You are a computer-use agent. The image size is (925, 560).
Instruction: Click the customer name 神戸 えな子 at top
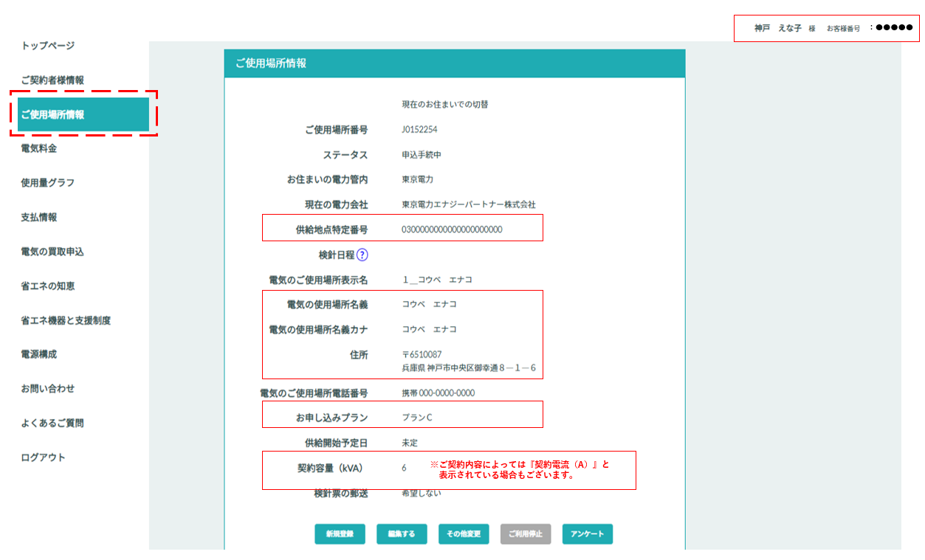coord(777,28)
